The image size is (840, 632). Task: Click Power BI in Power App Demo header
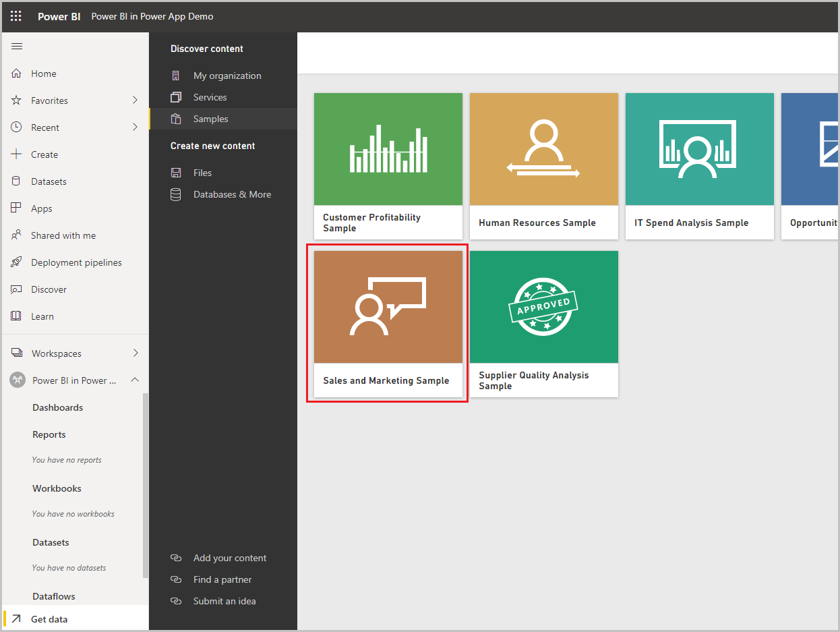[x=152, y=16]
